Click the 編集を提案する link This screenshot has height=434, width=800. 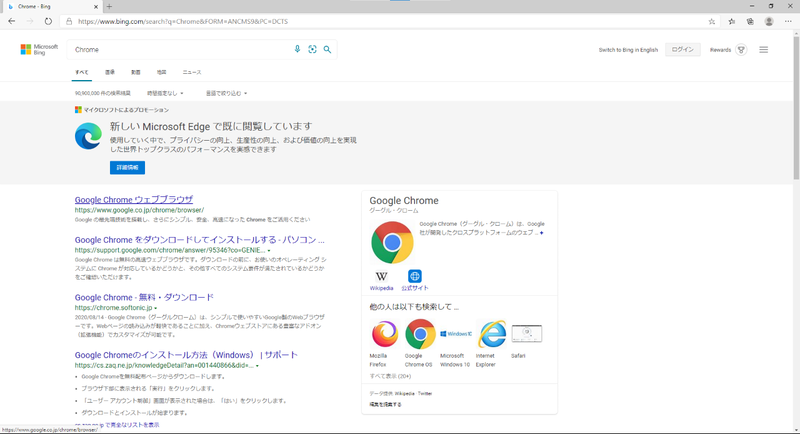[385, 404]
